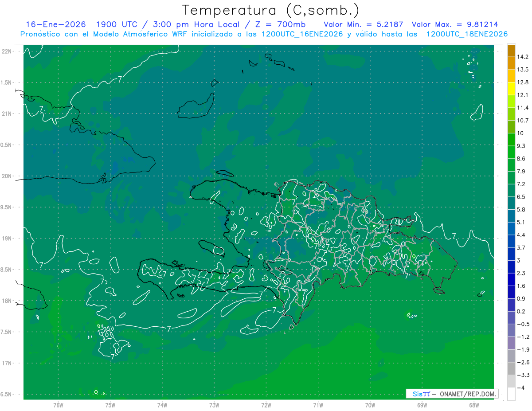Click the -4 colorbar value
Screen dimensions: 532x411
(x=520, y=388)
